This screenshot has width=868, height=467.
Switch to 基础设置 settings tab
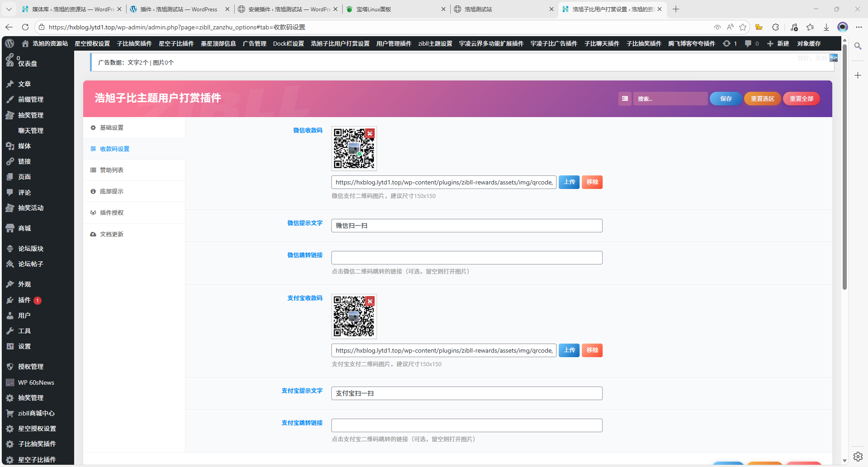click(112, 128)
